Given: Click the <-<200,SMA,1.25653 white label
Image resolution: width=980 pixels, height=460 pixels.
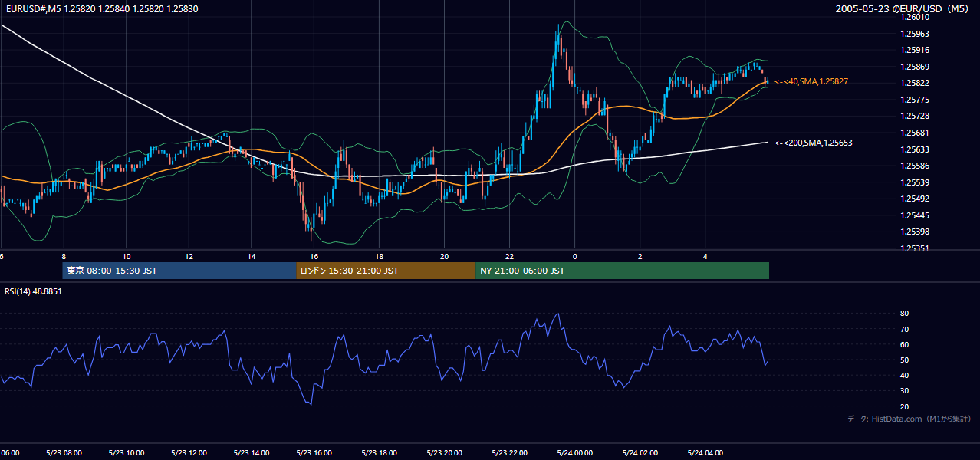Looking at the screenshot, I should [814, 143].
